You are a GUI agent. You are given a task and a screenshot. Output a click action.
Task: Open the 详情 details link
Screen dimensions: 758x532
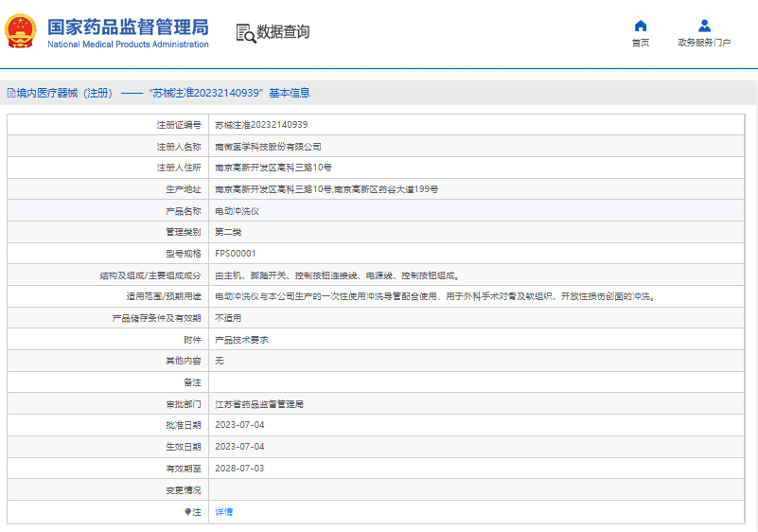tap(223, 512)
